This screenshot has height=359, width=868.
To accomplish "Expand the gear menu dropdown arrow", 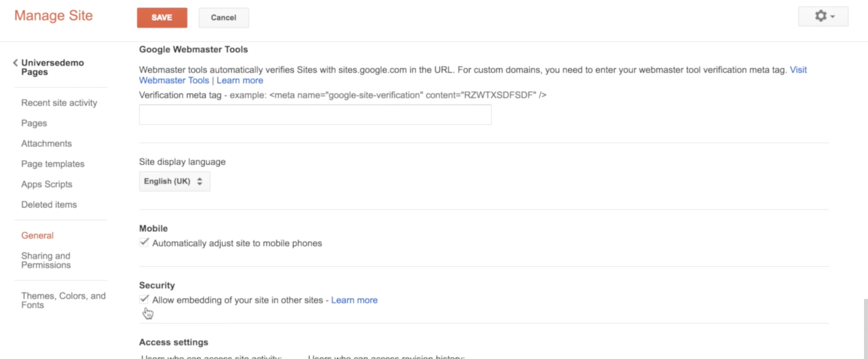I will (x=833, y=16).
